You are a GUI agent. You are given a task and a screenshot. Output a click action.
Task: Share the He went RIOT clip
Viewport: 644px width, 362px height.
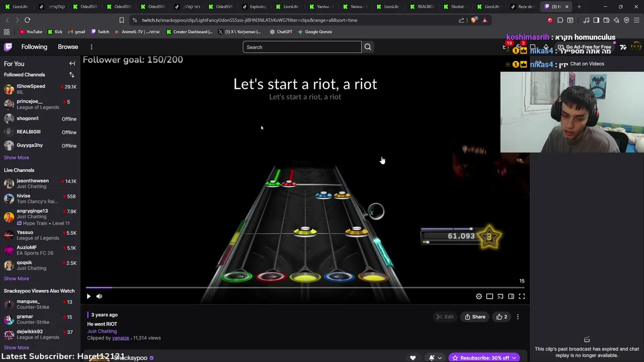(475, 317)
